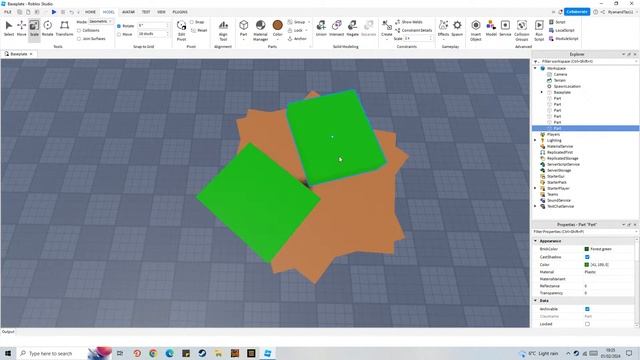This screenshot has width=640, height=360.
Task: Open the FILE menu
Action: click(8, 12)
